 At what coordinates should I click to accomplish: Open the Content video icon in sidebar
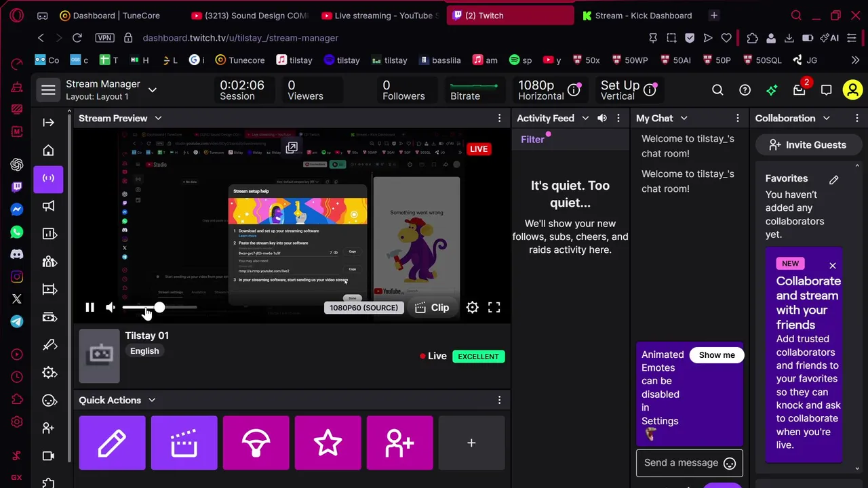coord(50,289)
